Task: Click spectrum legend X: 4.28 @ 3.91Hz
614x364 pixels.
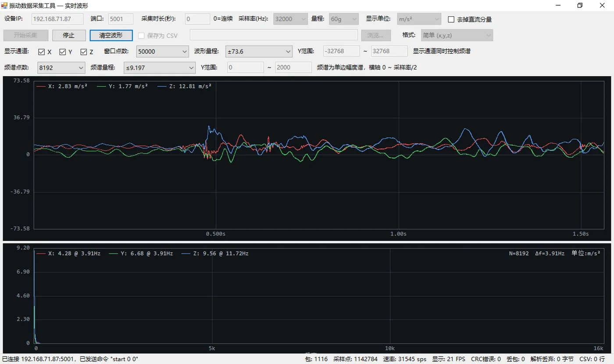Action: 68,253
